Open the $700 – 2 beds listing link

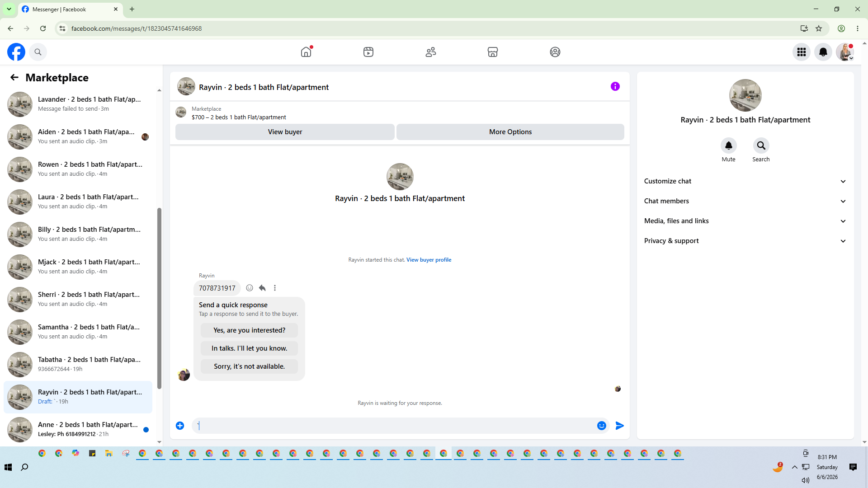click(239, 117)
